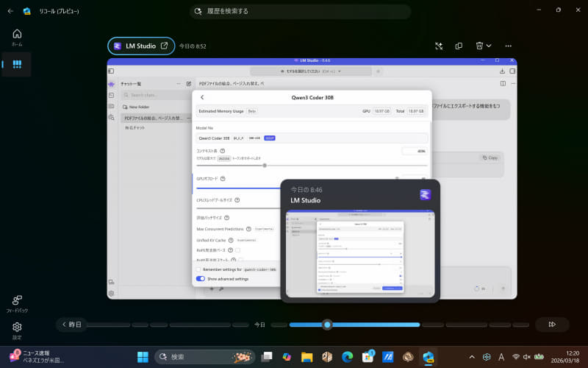Open ニュース速報 widget on taskbar

[37, 356]
